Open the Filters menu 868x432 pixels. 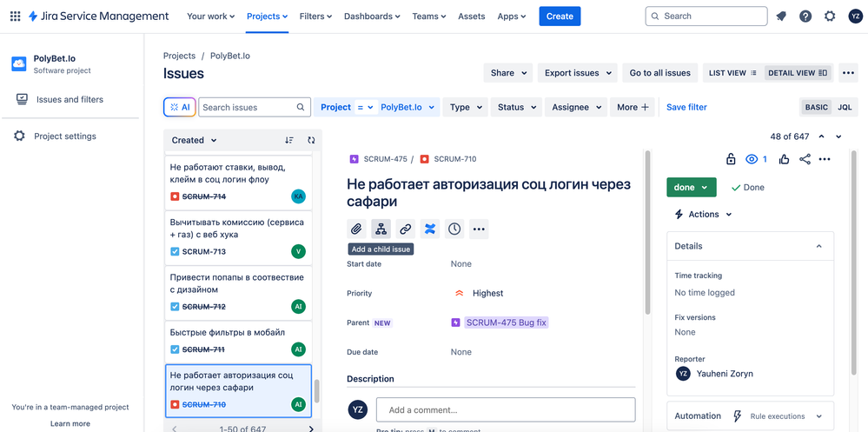coord(315,16)
